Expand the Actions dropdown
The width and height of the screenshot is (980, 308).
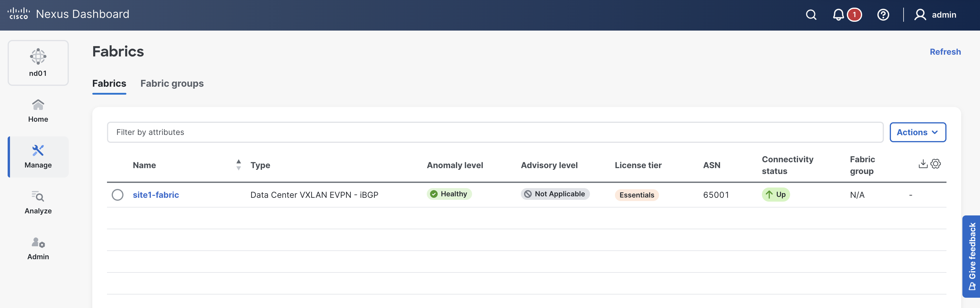coord(917,132)
